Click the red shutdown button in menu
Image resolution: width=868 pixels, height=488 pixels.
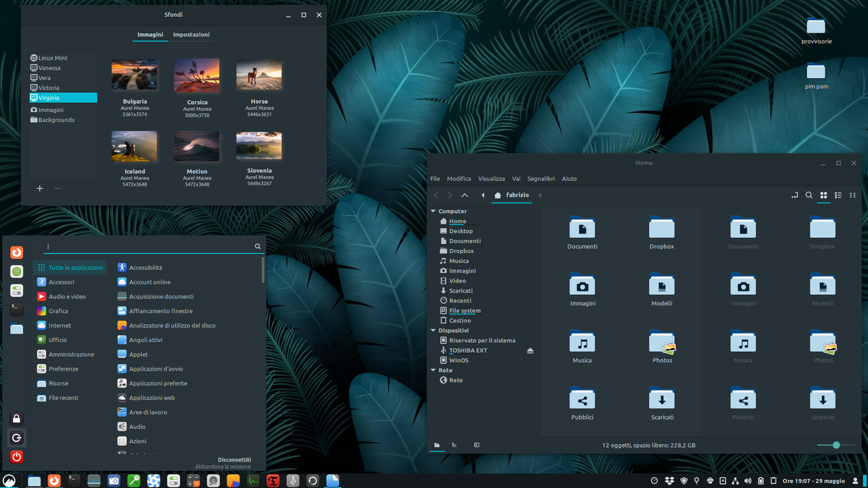pos(17,457)
